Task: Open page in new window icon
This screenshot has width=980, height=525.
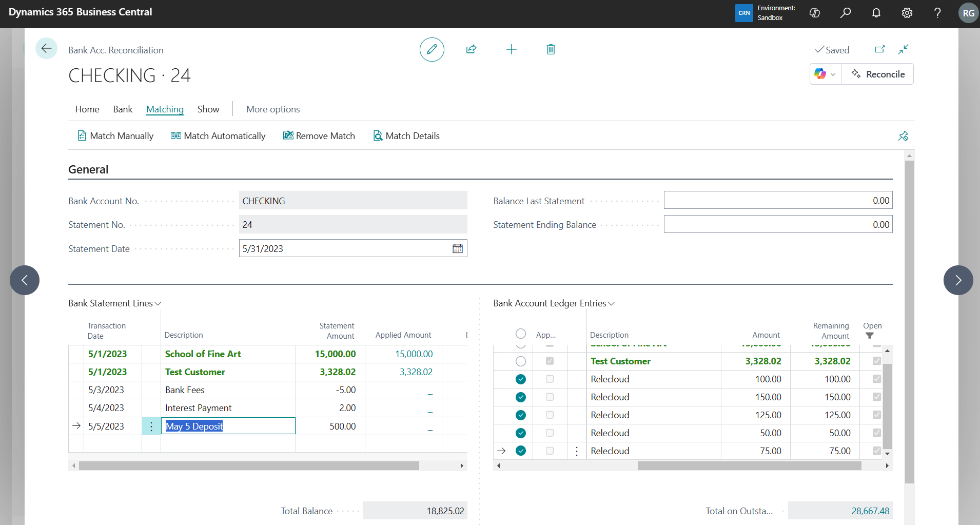Action: tap(879, 49)
